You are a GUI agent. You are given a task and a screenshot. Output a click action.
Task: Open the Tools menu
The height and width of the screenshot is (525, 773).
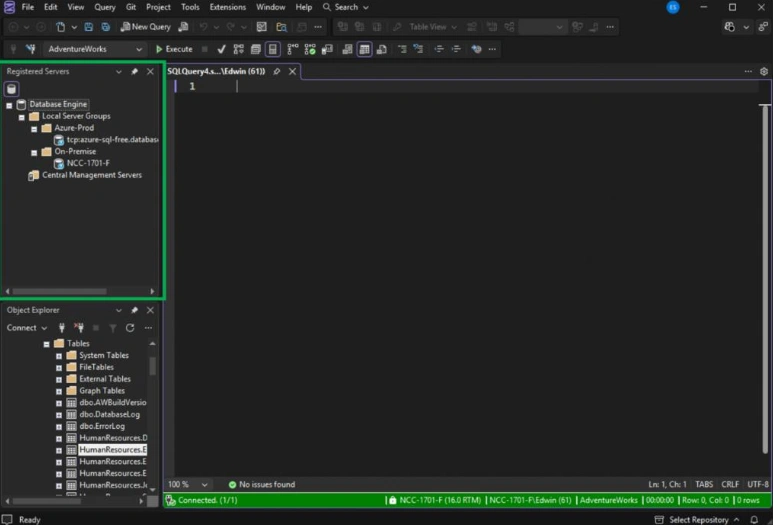[x=190, y=7]
